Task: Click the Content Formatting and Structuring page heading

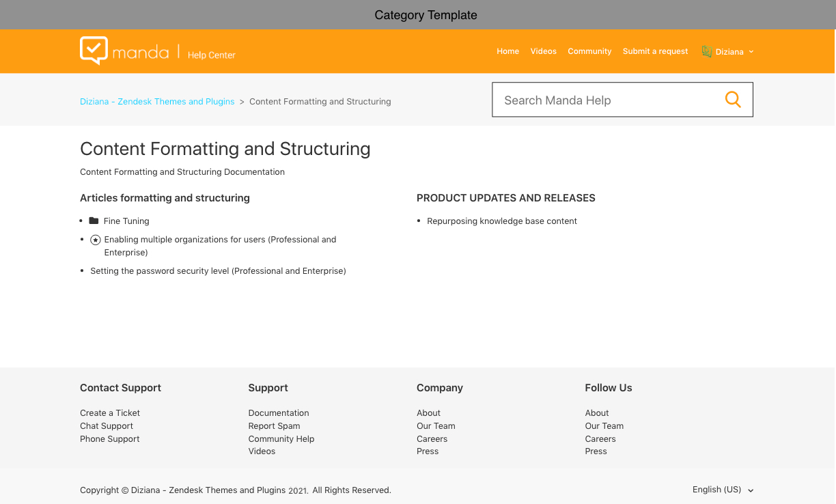Action: (225, 149)
